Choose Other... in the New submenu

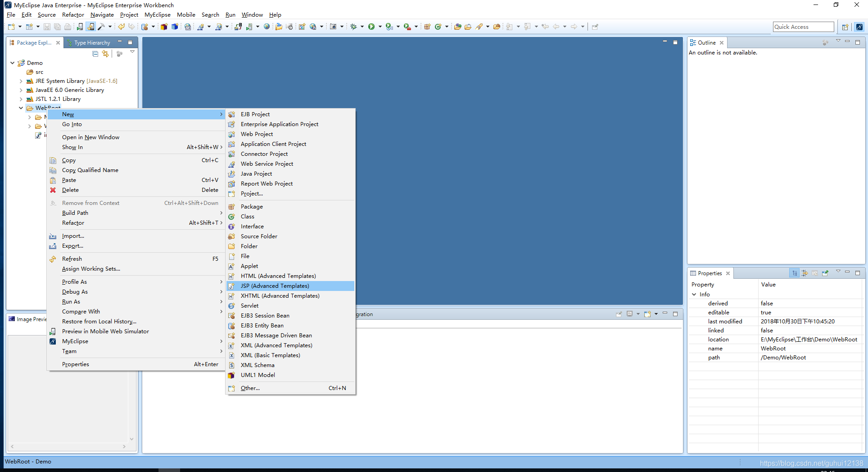tap(290, 388)
